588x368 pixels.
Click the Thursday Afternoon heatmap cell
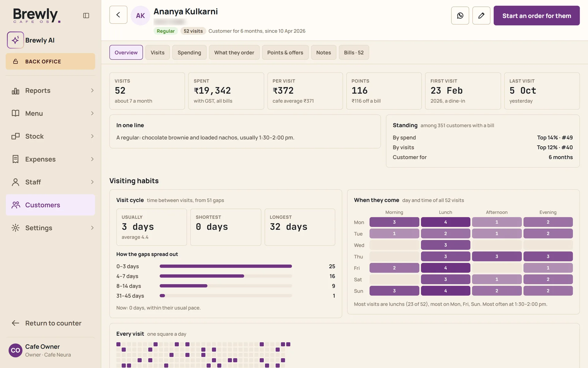point(497,256)
